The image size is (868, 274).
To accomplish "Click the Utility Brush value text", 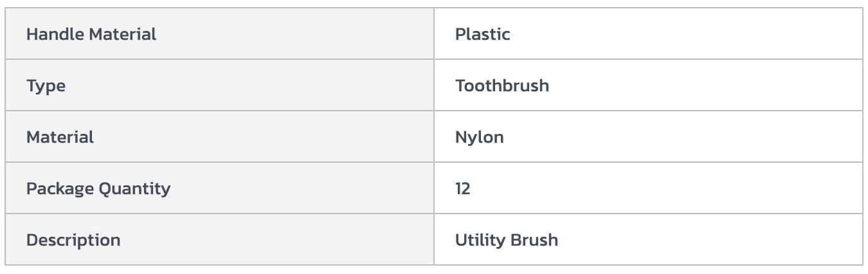I will point(506,240).
